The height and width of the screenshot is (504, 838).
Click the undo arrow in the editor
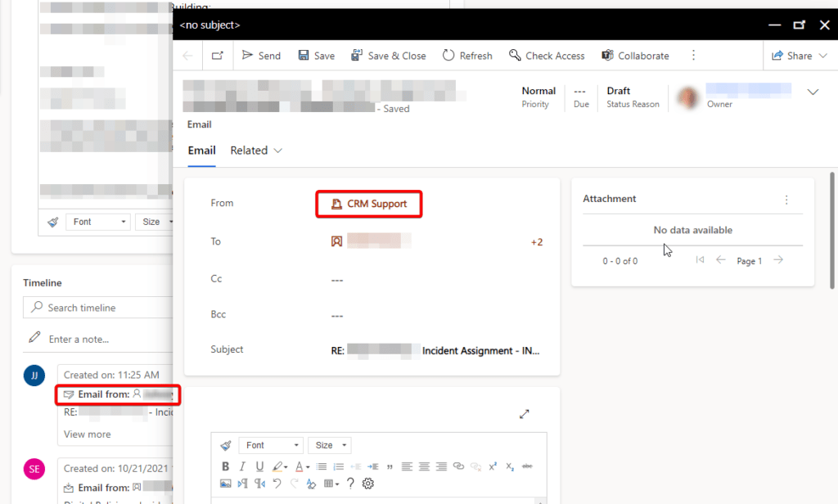click(x=276, y=484)
